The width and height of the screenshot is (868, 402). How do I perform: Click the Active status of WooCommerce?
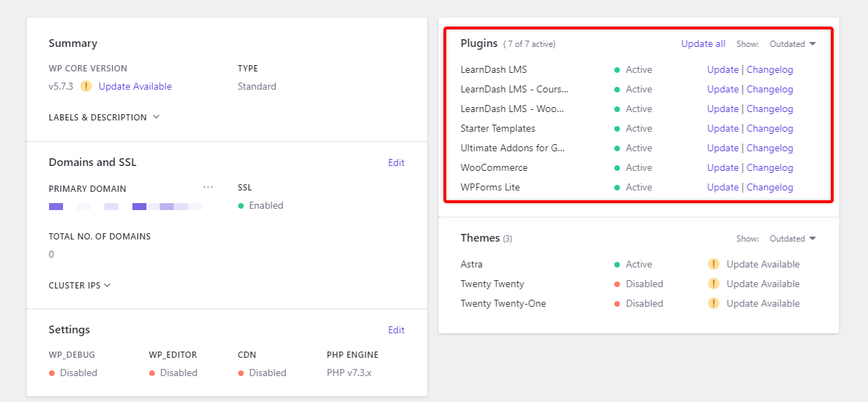pos(633,167)
